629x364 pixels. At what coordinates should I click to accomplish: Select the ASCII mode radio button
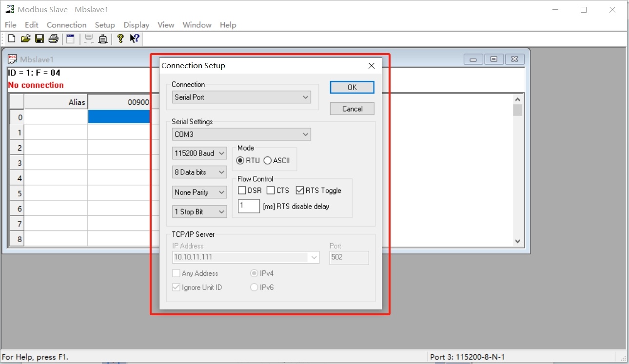268,161
